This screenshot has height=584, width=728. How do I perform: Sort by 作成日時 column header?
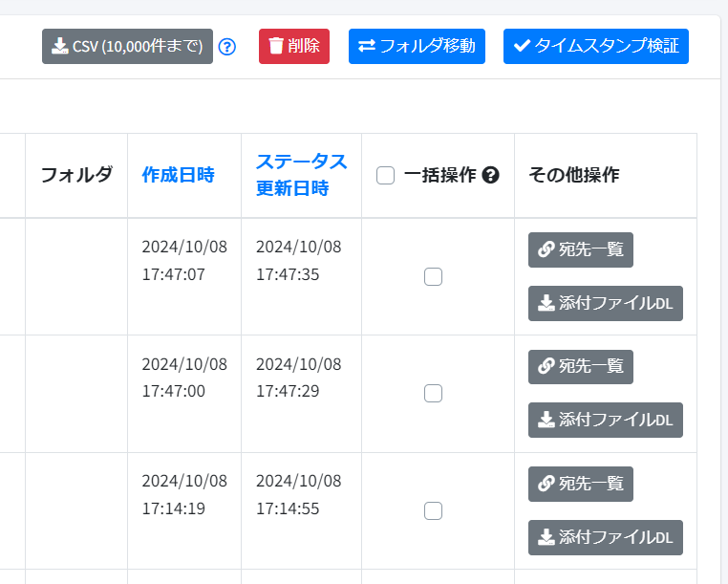178,175
